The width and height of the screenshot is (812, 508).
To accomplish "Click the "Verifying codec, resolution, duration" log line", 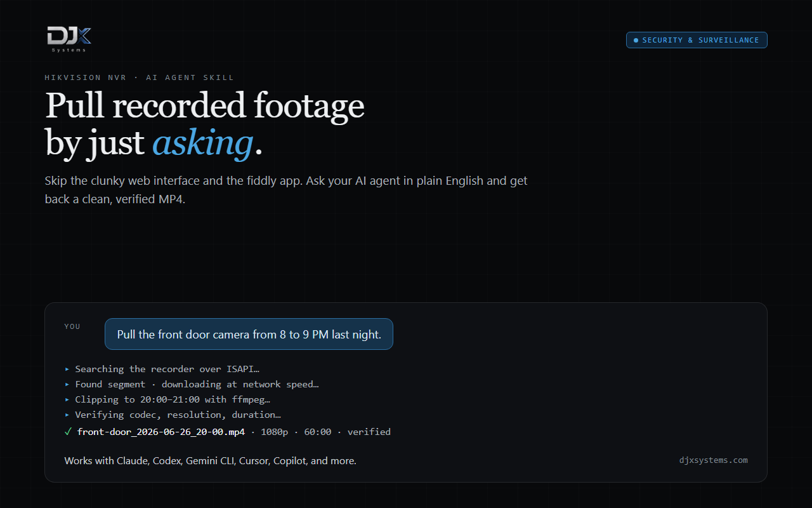I will click(x=178, y=415).
